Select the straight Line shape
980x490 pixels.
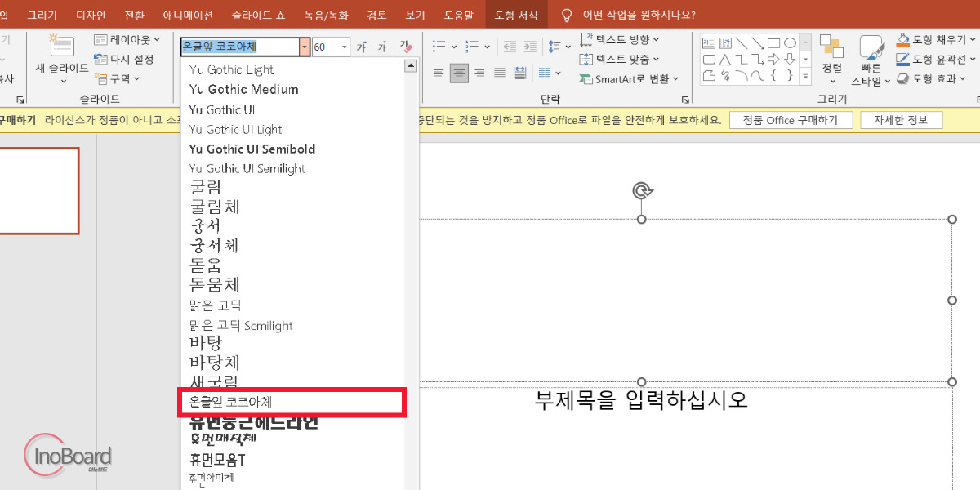[742, 43]
